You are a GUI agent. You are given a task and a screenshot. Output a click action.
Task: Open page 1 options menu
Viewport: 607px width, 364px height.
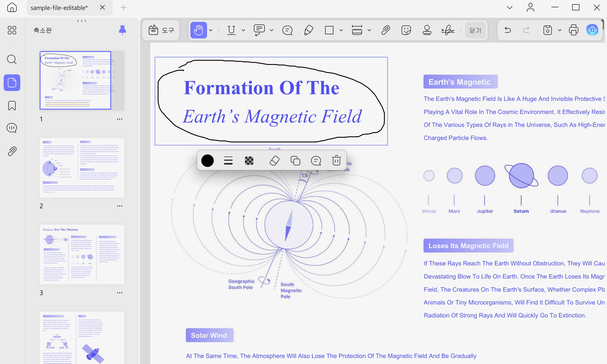[x=120, y=119]
